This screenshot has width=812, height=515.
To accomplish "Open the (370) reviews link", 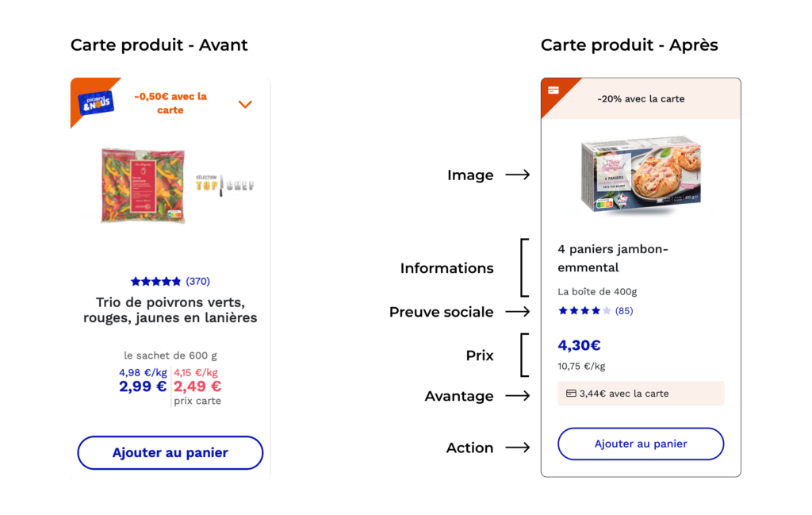I will pos(197,281).
